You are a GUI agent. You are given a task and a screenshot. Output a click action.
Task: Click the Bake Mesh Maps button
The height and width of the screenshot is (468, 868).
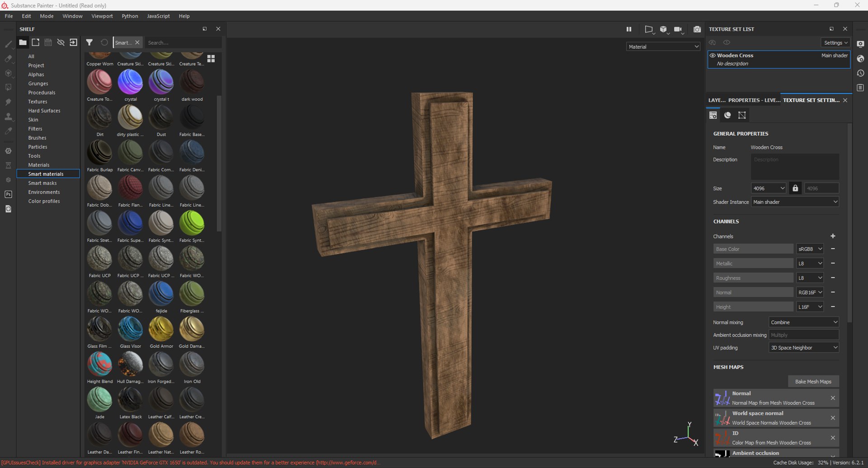[x=813, y=381]
